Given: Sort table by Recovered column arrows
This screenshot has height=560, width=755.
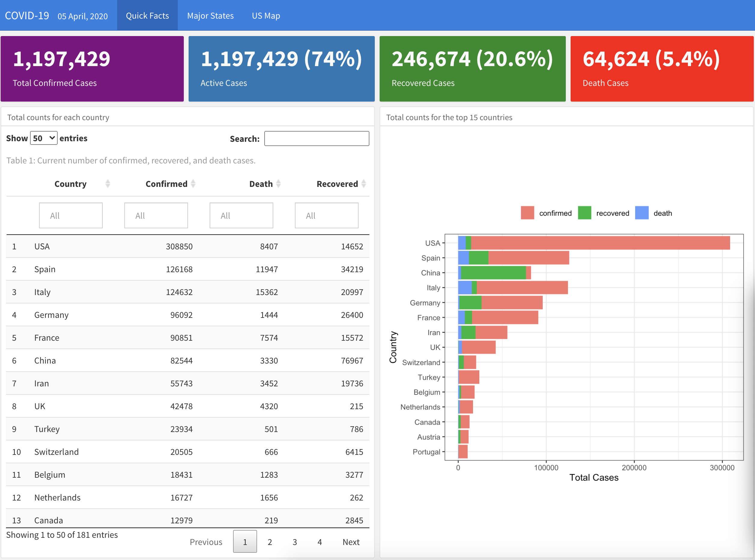Looking at the screenshot, I should (x=363, y=184).
